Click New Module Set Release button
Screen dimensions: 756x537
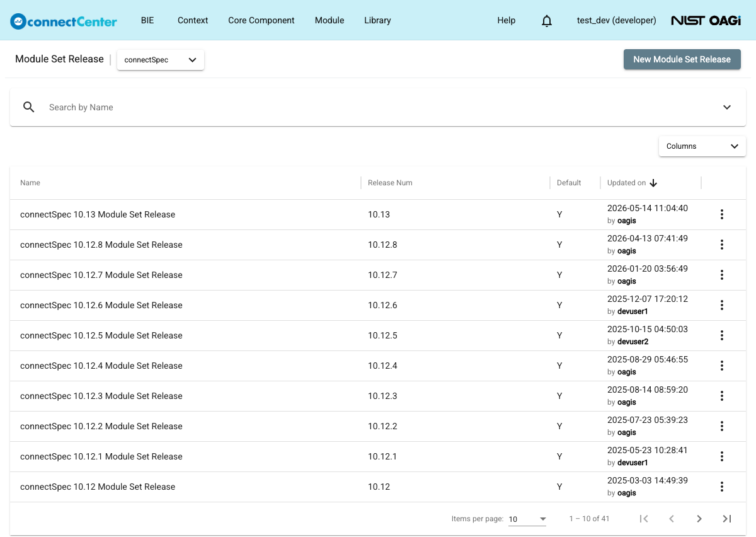pos(682,59)
